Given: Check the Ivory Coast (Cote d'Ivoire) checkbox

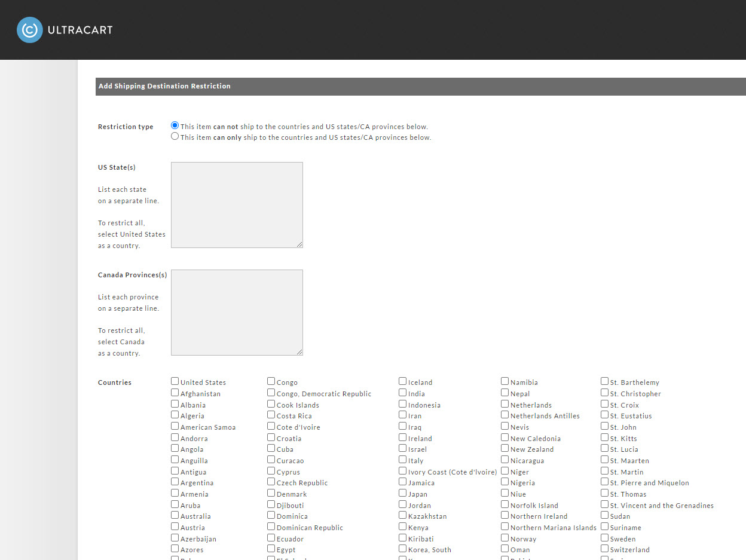Looking at the screenshot, I should (402, 471).
